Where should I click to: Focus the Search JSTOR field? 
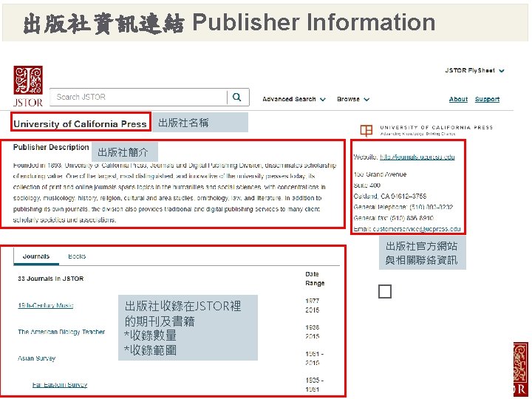point(138,98)
